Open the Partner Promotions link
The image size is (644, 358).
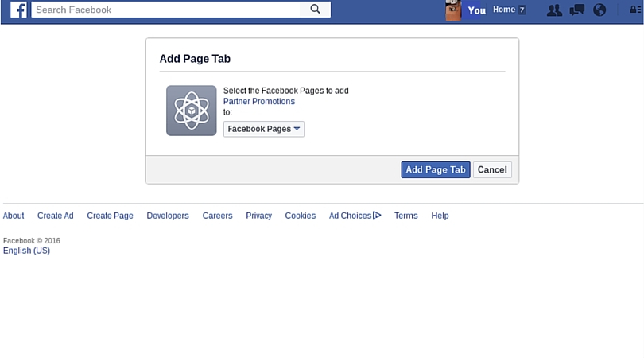258,102
